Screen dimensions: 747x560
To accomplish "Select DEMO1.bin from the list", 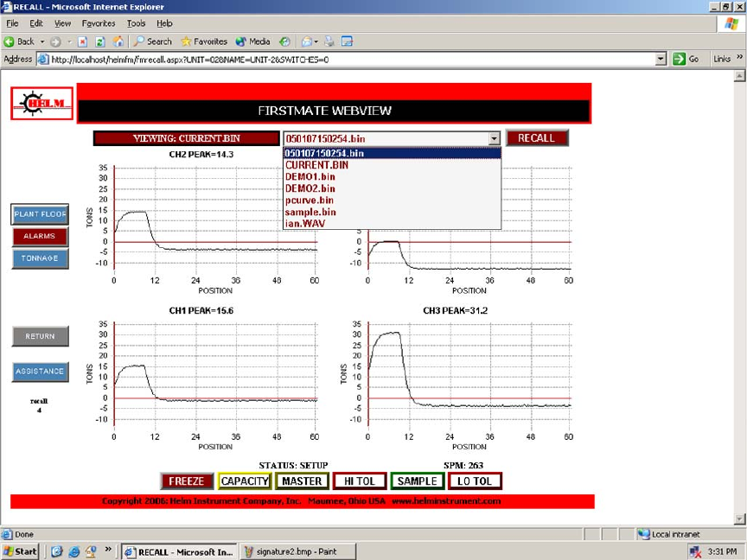I will coord(392,176).
